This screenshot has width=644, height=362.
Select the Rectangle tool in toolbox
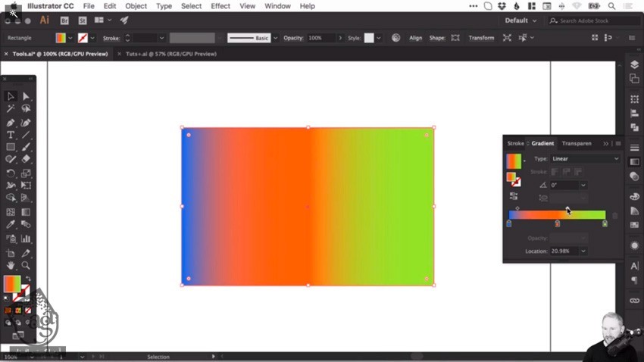pyautogui.click(x=11, y=147)
